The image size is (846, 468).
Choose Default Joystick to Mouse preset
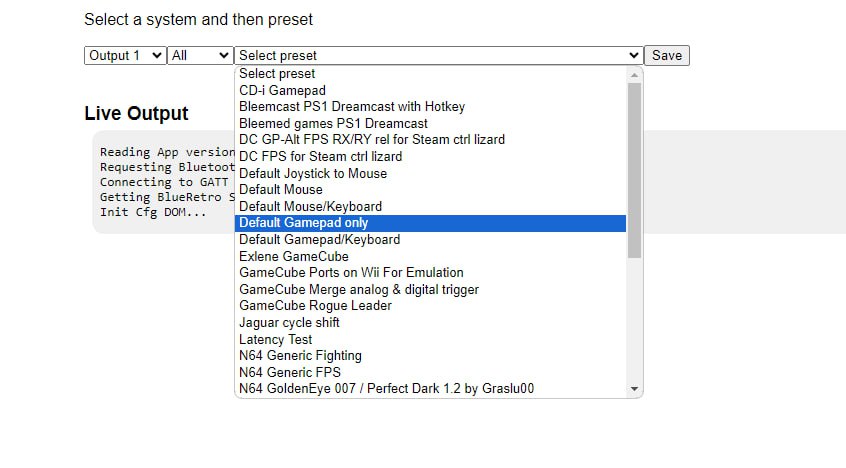(431, 173)
